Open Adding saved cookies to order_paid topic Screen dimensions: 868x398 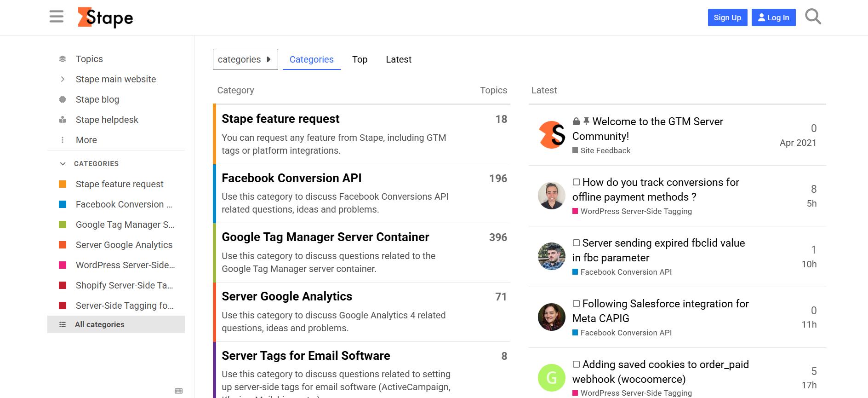point(661,372)
